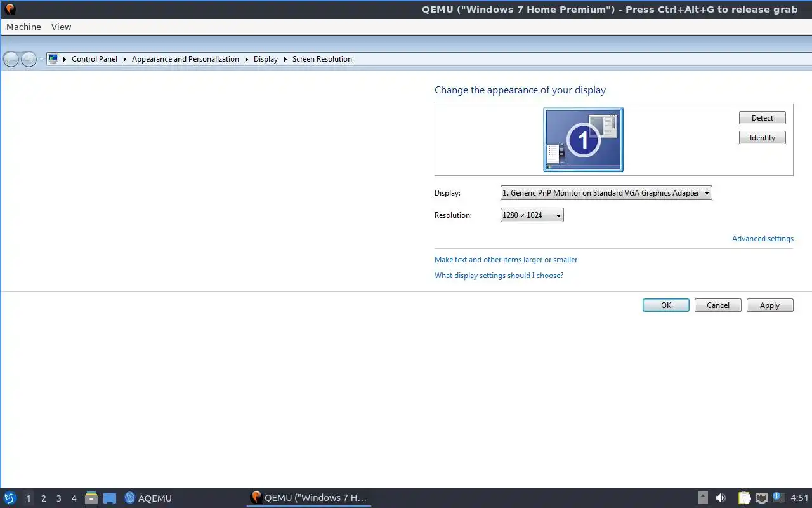The height and width of the screenshot is (508, 812).
Task: Open the start menu icon on taskbar
Action: point(10,498)
